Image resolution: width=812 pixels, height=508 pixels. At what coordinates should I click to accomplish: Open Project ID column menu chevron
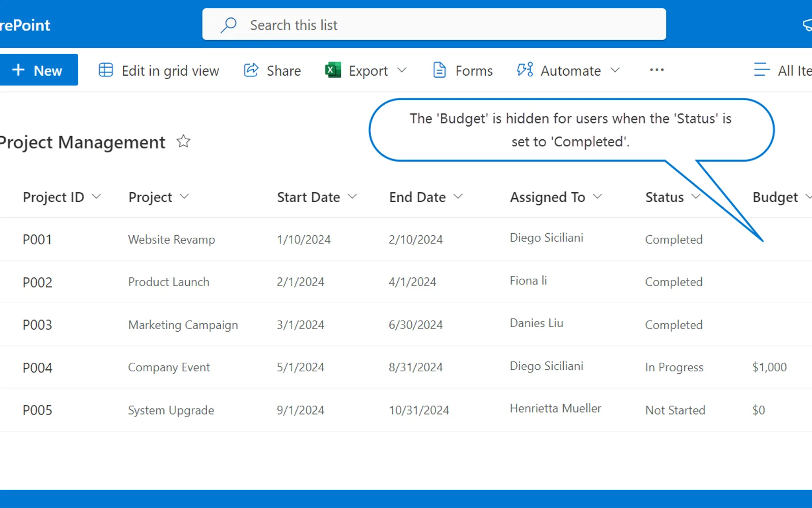[96, 197]
